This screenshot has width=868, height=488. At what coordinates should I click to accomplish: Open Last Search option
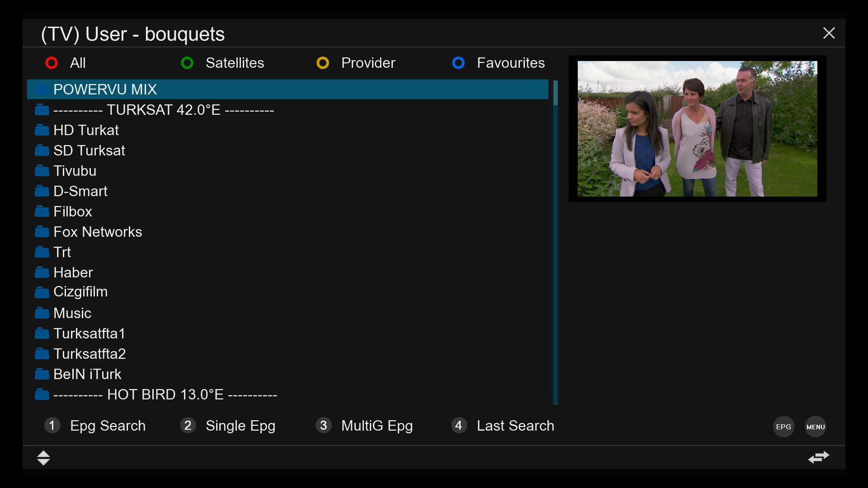coord(515,426)
